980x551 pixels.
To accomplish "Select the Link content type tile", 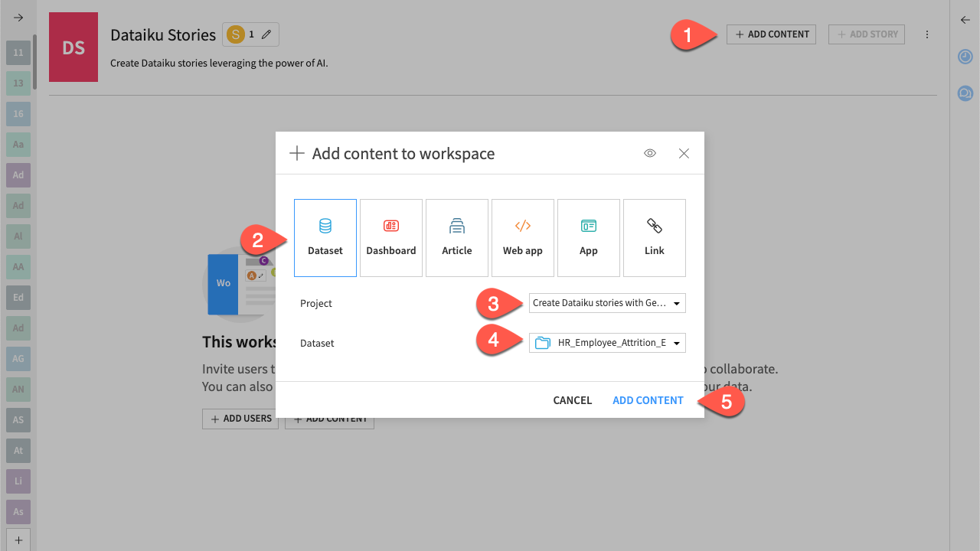I will pyautogui.click(x=654, y=237).
